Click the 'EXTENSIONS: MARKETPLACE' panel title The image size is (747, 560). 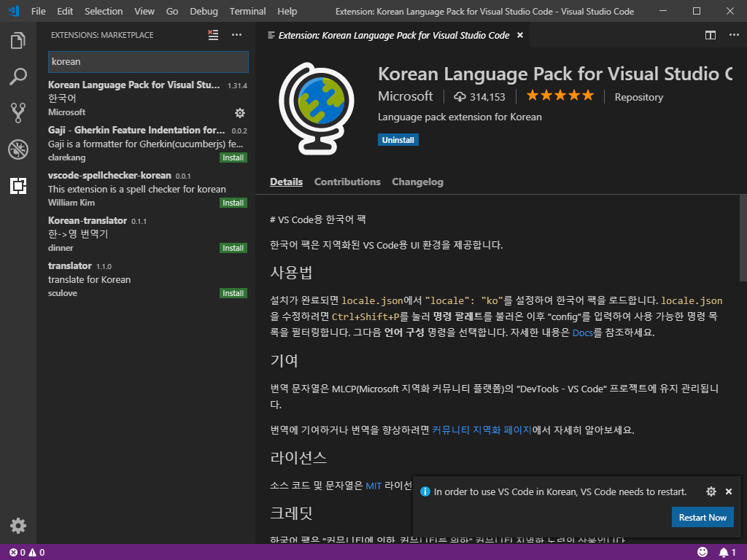tap(102, 35)
